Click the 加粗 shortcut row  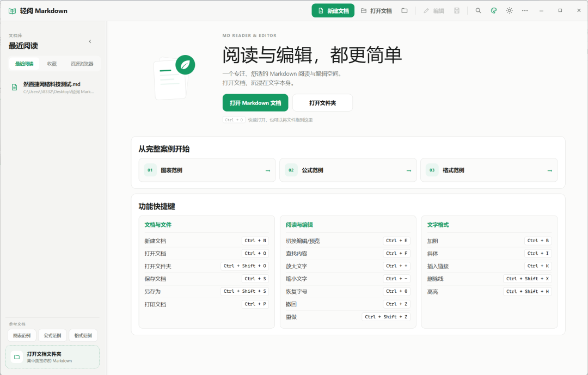coord(489,241)
